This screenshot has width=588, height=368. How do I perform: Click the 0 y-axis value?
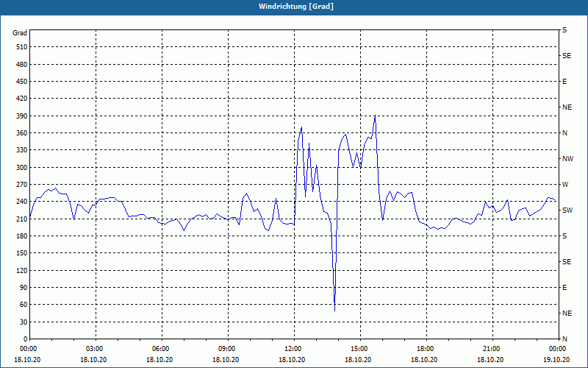click(x=26, y=339)
